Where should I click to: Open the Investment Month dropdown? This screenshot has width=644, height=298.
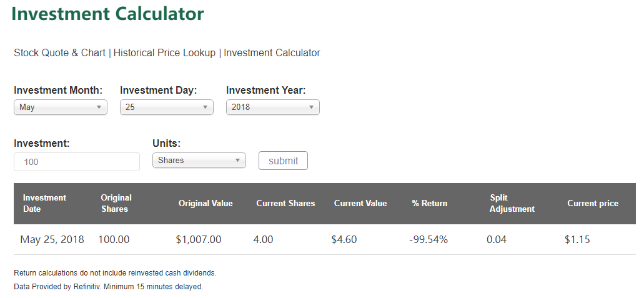(61, 107)
